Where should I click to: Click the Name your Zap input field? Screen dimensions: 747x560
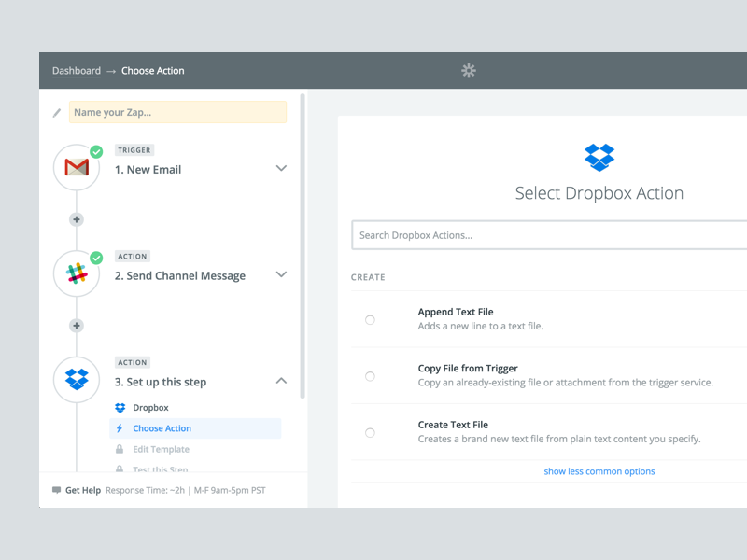[x=177, y=112]
